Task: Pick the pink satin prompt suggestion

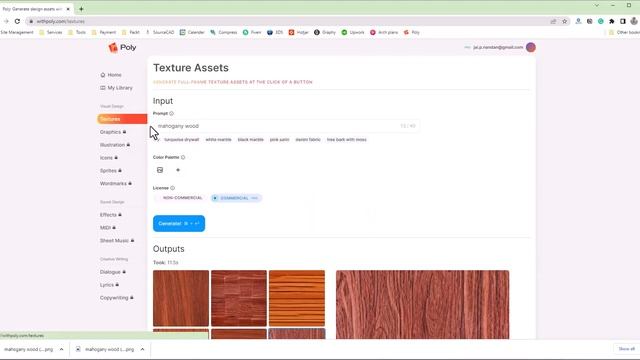Action: coord(280,140)
